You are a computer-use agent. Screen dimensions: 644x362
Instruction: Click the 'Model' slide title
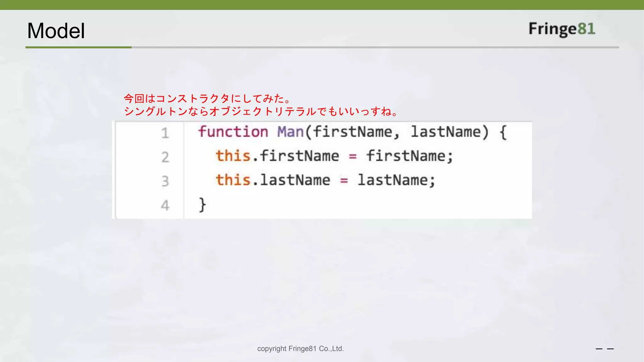[56, 31]
